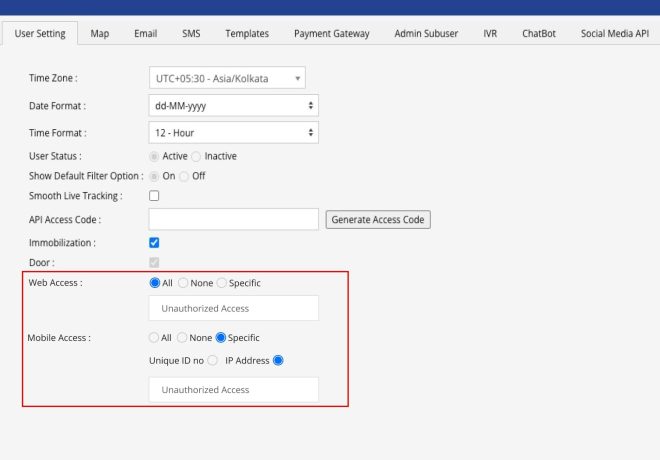Open the Time Zone dropdown
This screenshot has width=660, height=460.
[x=227, y=78]
